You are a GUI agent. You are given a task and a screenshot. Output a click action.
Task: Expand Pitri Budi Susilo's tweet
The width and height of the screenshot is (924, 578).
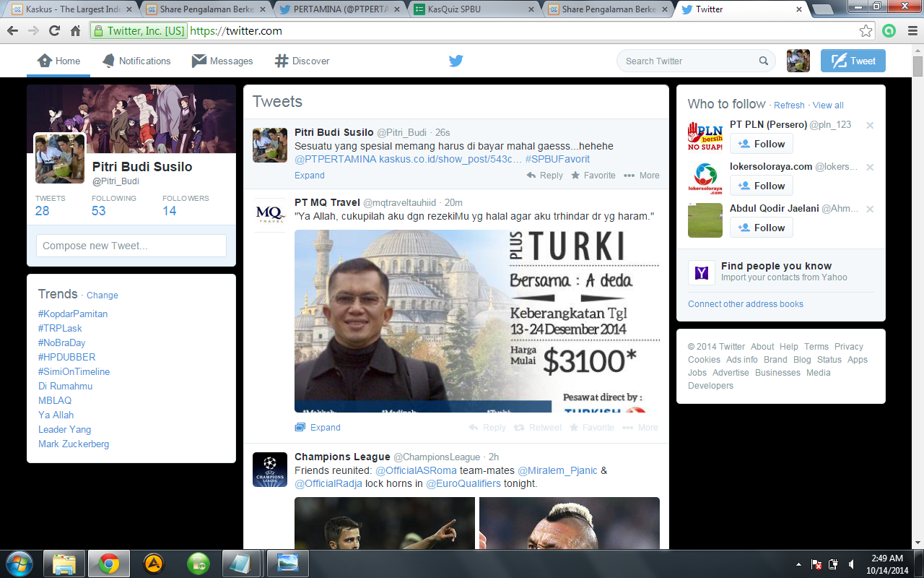[310, 176]
